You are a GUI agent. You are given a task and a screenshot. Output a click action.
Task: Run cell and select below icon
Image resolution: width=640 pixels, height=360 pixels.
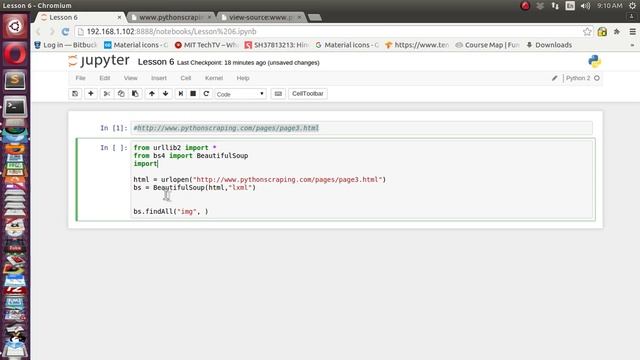[x=180, y=93]
